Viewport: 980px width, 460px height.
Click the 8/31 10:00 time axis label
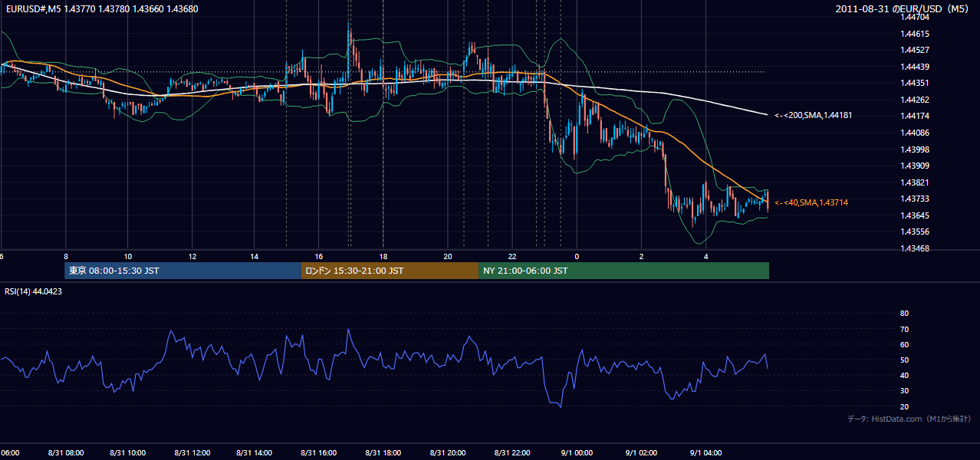128,452
